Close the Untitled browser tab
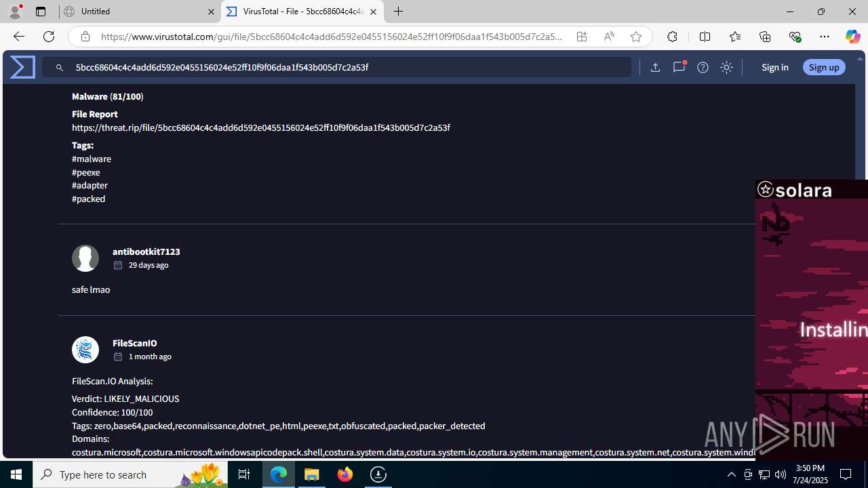This screenshot has height=488, width=868. pos(211,12)
